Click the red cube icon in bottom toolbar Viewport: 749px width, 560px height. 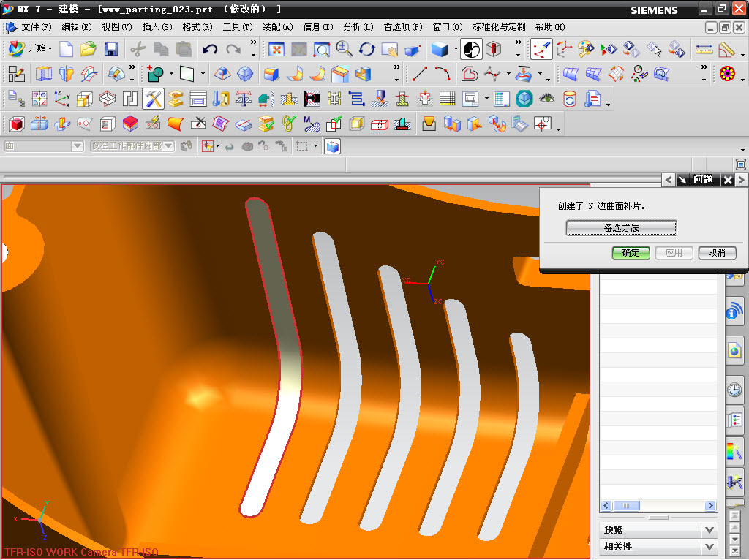pos(17,124)
